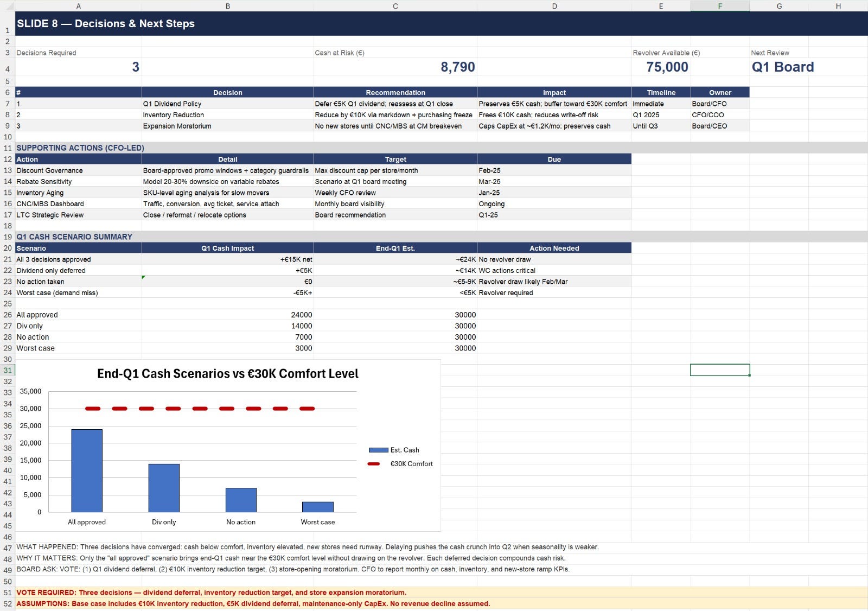Select the Est. Cash legend entry
This screenshot has height=611, width=868.
coord(394,450)
